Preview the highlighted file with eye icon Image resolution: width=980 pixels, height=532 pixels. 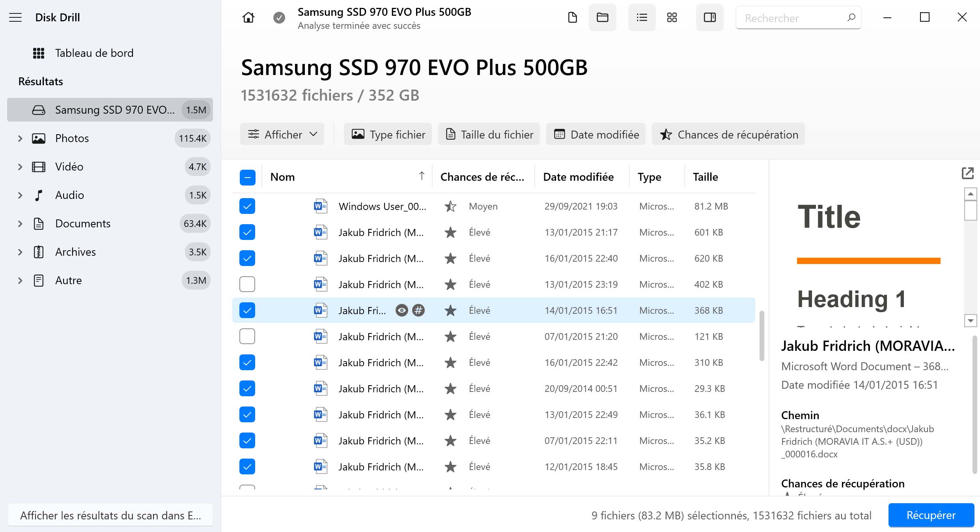tap(401, 311)
